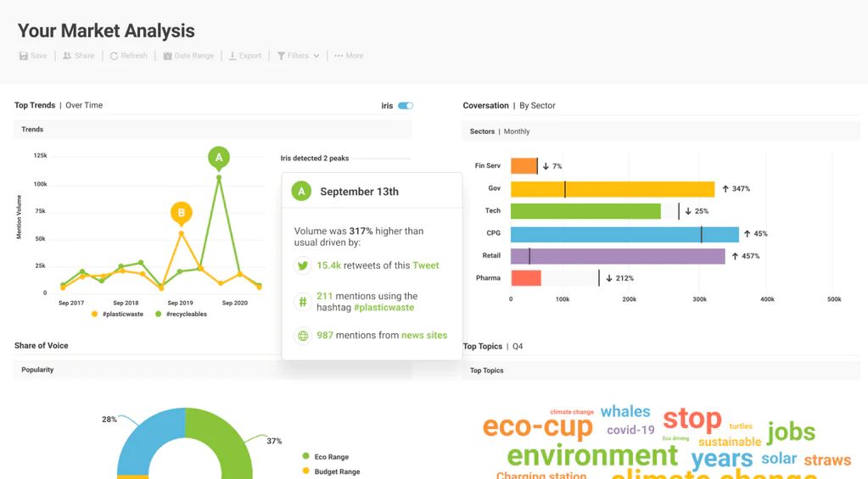Click the blue CPG bar
The image size is (868, 479).
[624, 234]
